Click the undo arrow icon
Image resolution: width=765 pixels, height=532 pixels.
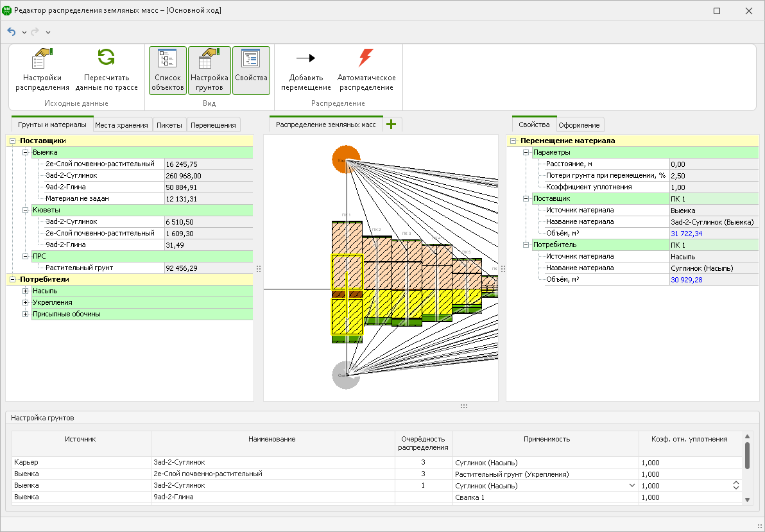pos(12,31)
